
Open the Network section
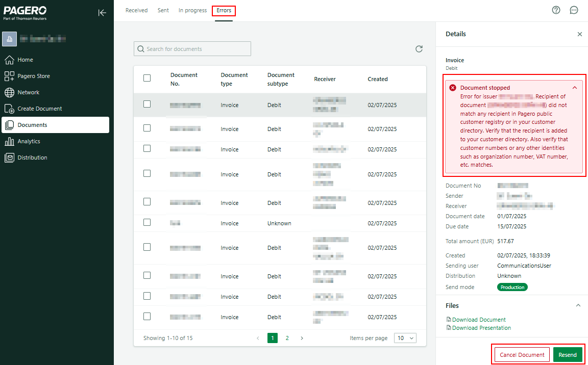coord(28,92)
